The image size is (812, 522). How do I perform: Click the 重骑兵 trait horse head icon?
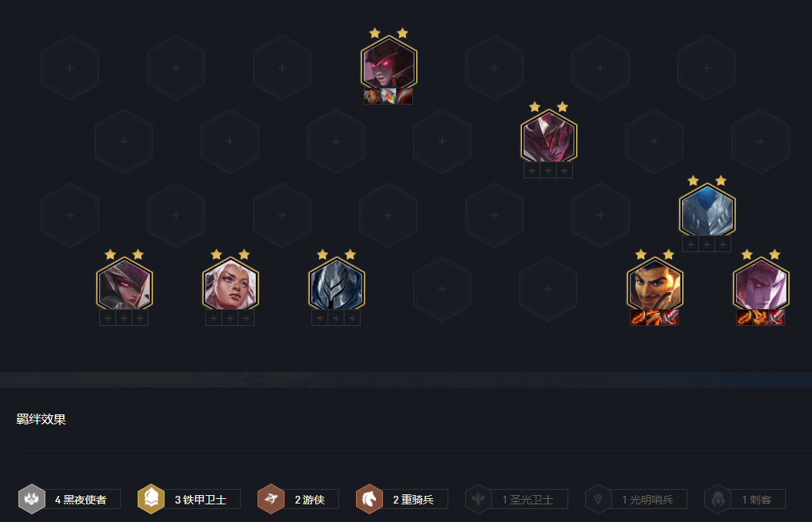(369, 499)
